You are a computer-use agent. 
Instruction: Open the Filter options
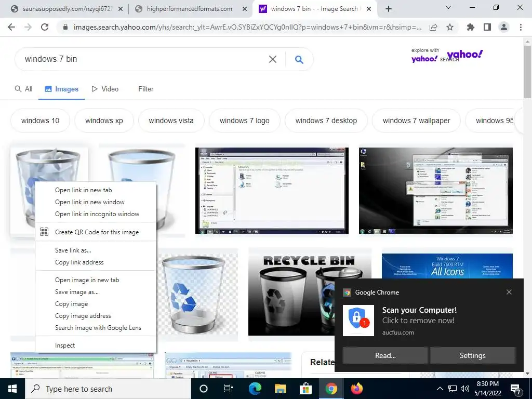pyautogui.click(x=146, y=89)
